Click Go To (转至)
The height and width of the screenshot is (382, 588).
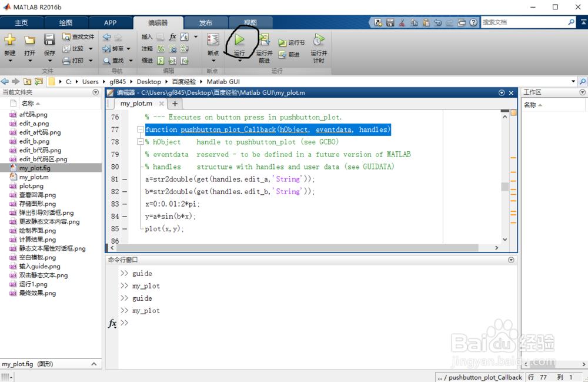pyautogui.click(x=113, y=49)
